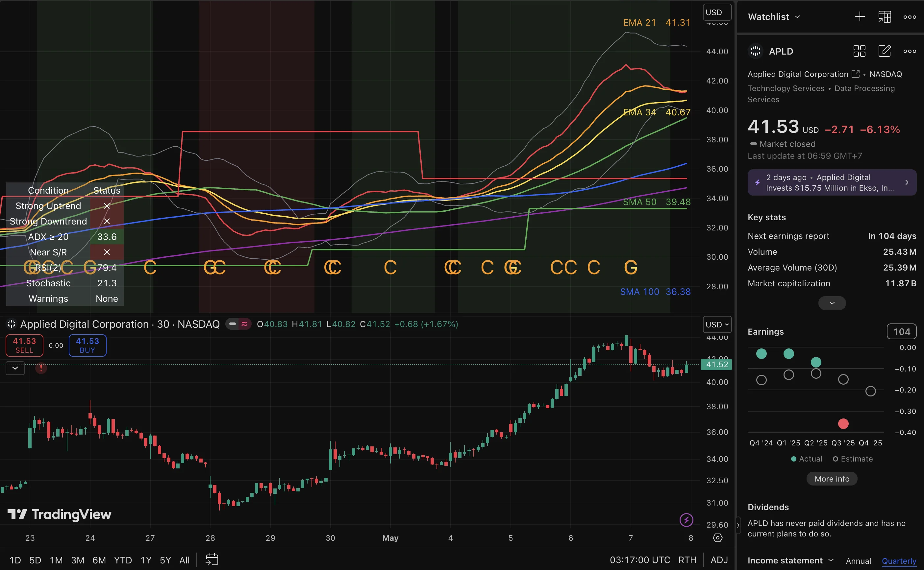Image resolution: width=924 pixels, height=570 pixels.
Task: Click the Applied Digital Corporation name link
Action: (798, 74)
